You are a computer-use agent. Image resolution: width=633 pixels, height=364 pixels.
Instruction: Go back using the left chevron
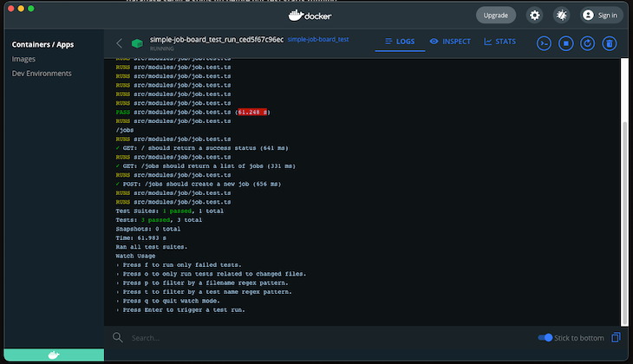119,42
